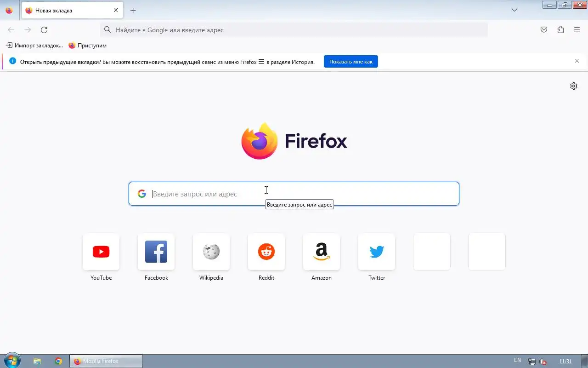The height and width of the screenshot is (368, 588).
Task: Go forward with the forward arrow
Action: (x=28, y=30)
